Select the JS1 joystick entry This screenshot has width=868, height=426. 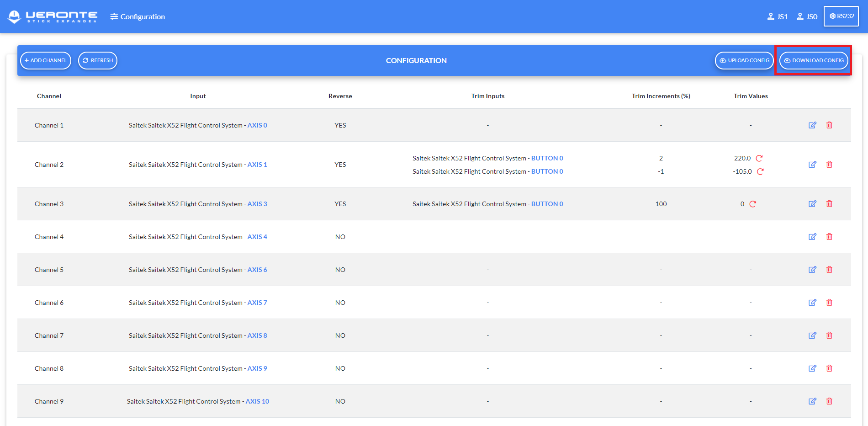[x=778, y=16]
